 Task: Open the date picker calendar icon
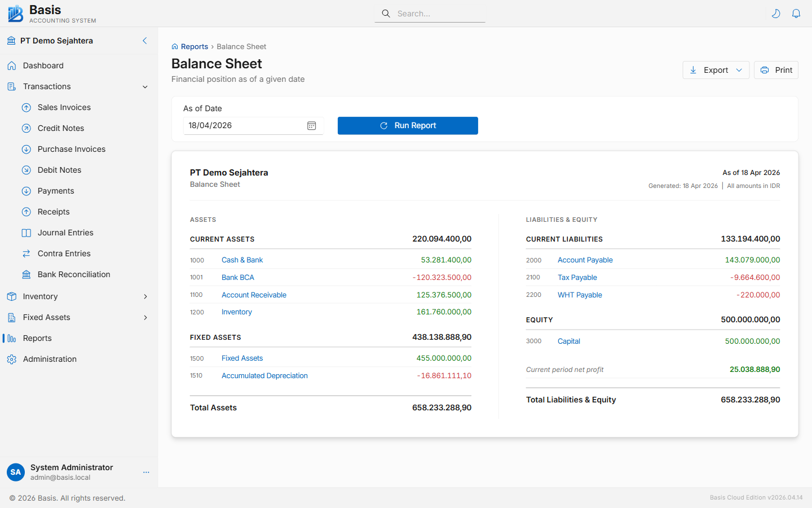(311, 125)
